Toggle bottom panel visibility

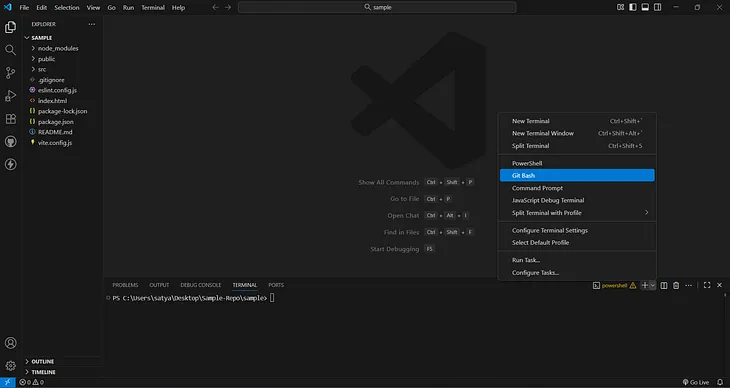[x=645, y=7]
